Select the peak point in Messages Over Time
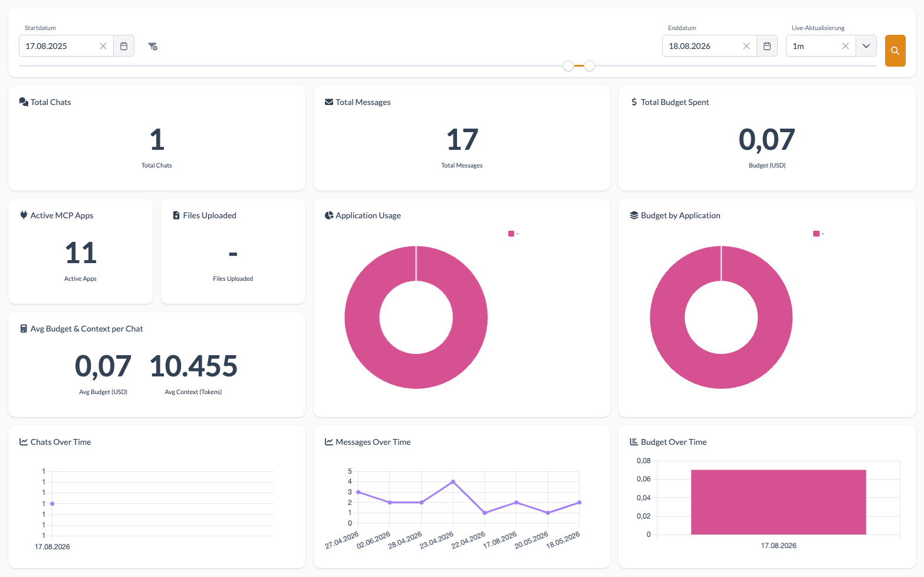The height and width of the screenshot is (577, 924). (453, 482)
